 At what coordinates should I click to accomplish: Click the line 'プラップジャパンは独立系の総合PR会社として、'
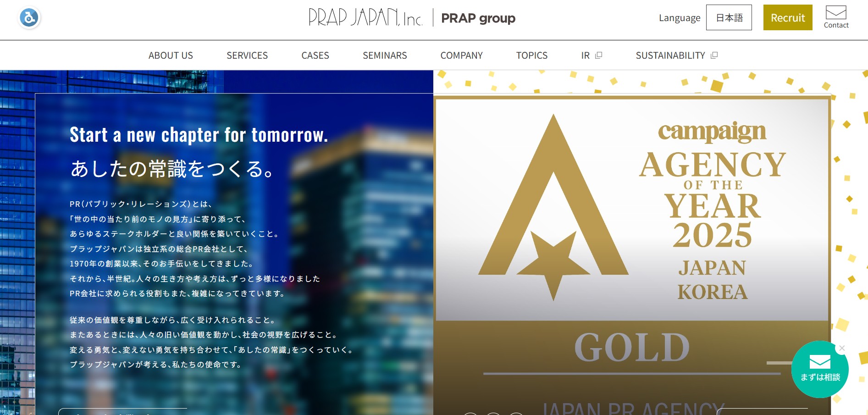coord(159,249)
